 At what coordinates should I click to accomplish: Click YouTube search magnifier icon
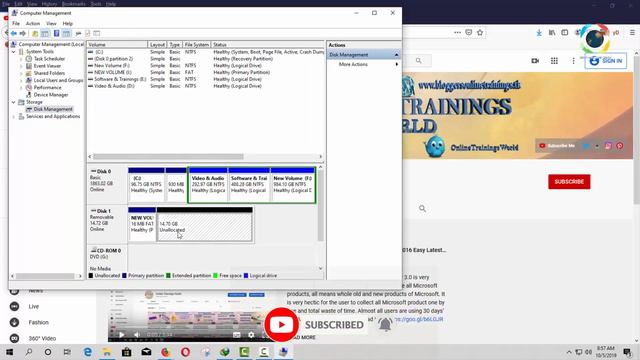point(418,60)
